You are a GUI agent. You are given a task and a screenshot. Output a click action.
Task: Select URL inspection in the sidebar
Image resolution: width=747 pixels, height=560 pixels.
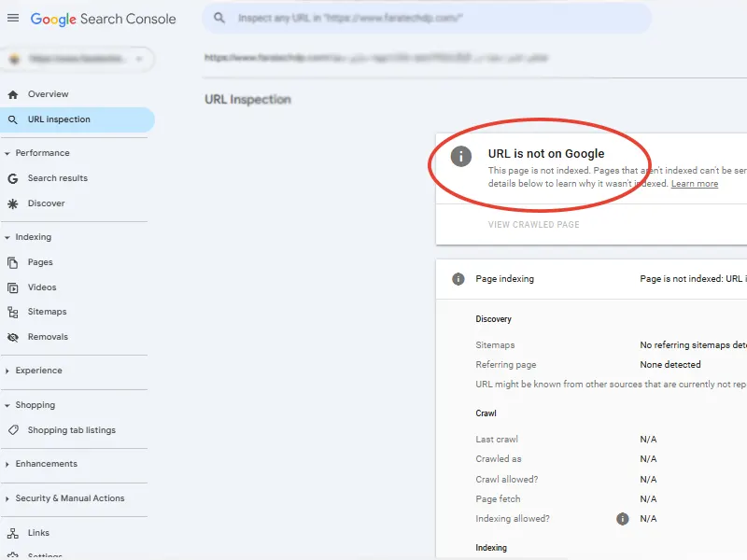pyautogui.click(x=78, y=119)
